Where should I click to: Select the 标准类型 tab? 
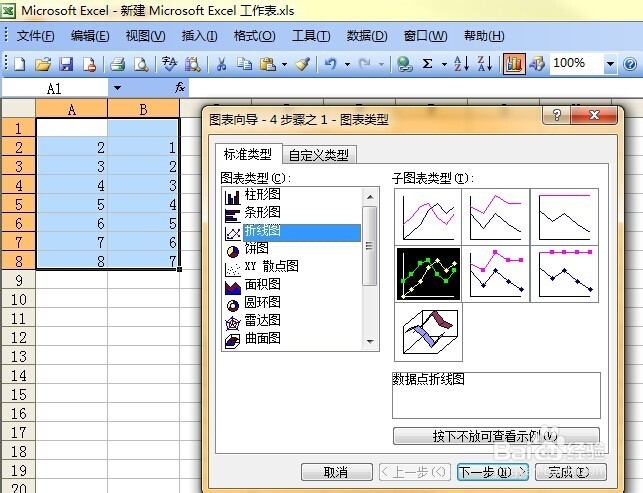[248, 154]
